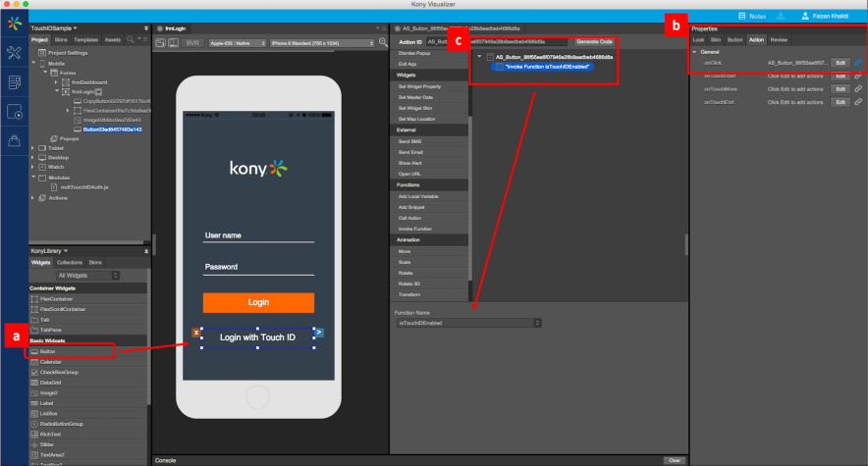Collapse the AS_Button action sequence node

tap(479, 56)
